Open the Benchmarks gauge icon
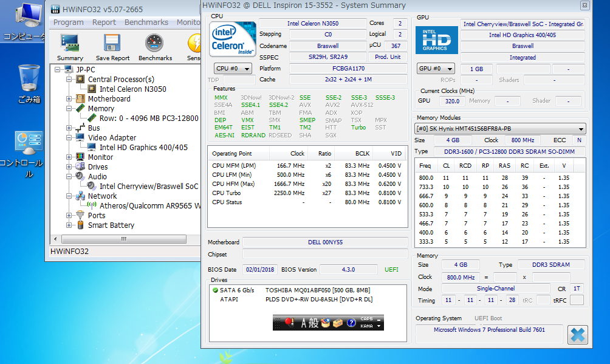 [154, 43]
